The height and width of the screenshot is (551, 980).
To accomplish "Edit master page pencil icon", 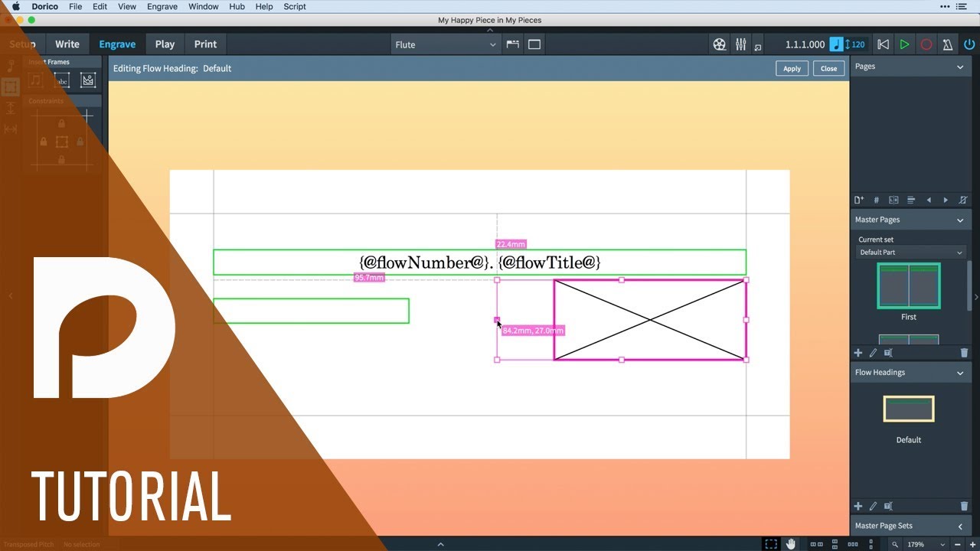I will tap(873, 353).
